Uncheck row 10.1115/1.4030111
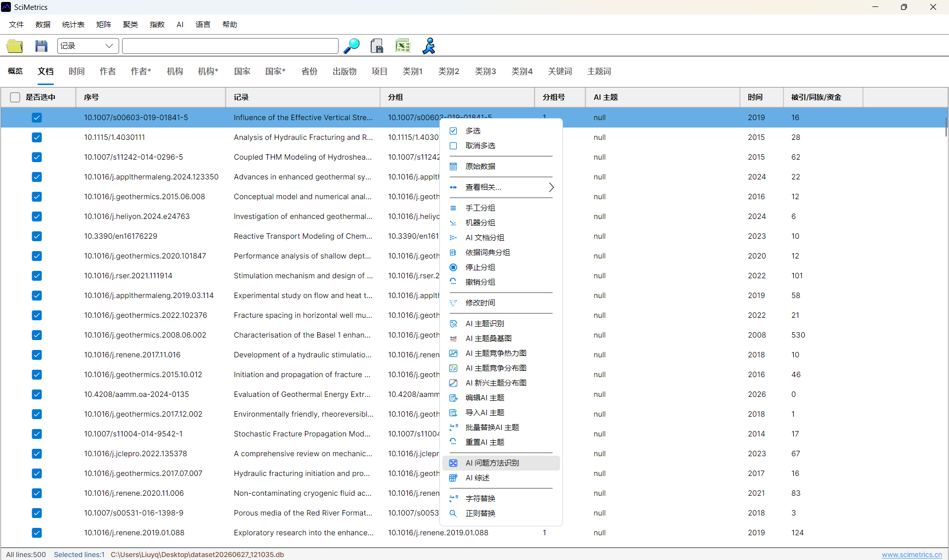Viewport: 949px width, 560px height. pyautogui.click(x=37, y=137)
